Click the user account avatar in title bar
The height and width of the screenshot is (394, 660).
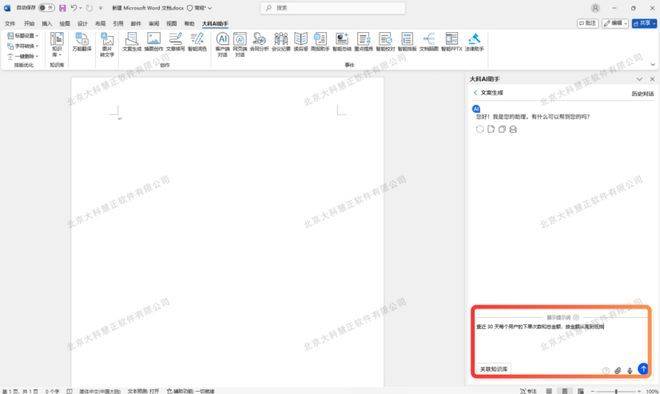coord(595,8)
